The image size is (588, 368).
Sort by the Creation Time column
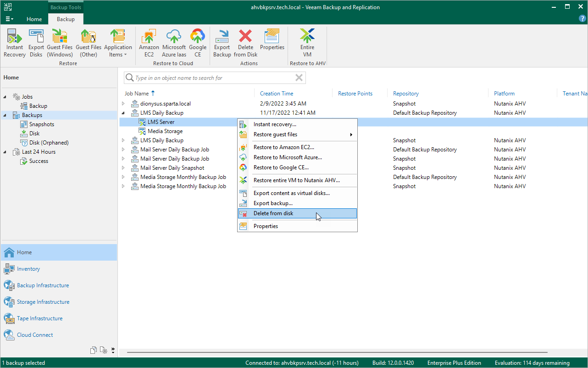click(277, 93)
